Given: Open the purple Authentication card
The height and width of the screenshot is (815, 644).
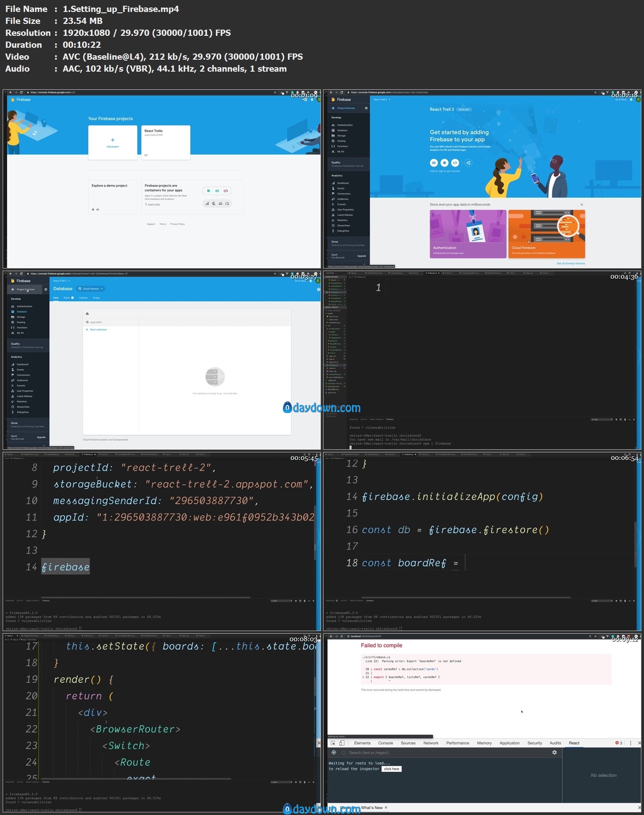Looking at the screenshot, I should (x=468, y=234).
